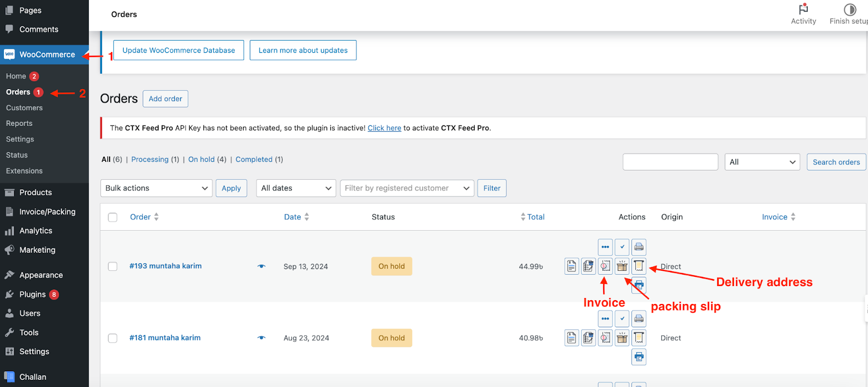Open invoice receipt icon for order #193
The width and height of the screenshot is (868, 387).
tap(605, 266)
